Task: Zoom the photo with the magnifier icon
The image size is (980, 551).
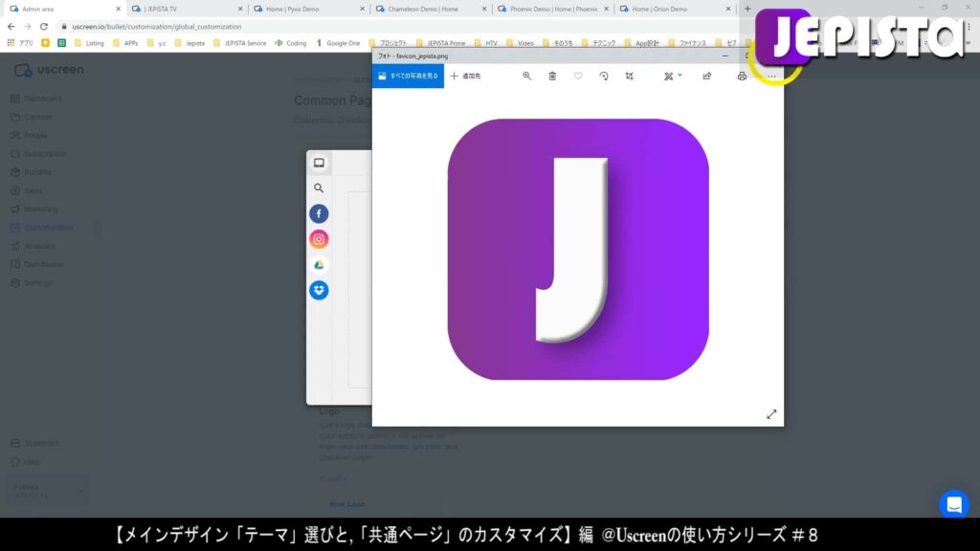Action: point(527,77)
